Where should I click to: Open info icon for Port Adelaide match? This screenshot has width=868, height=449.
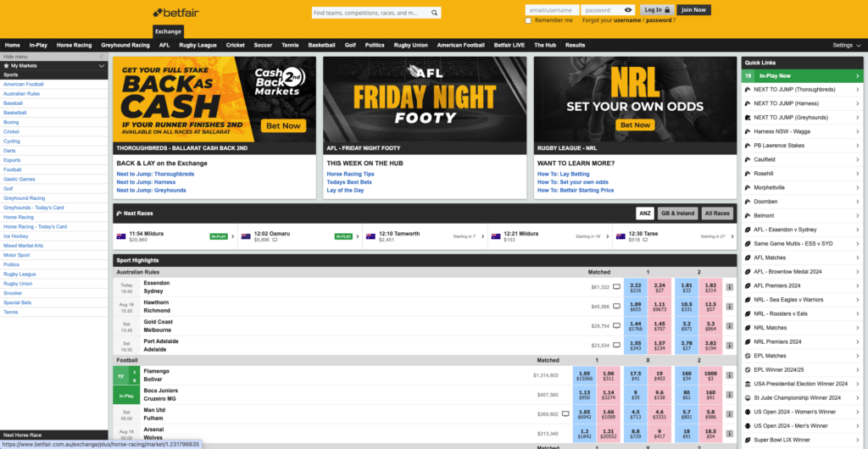(x=729, y=344)
